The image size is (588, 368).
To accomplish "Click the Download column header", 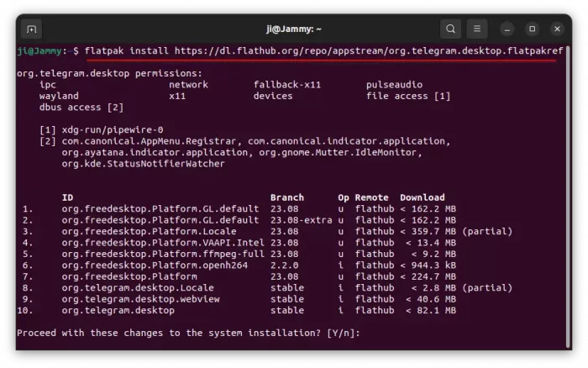I will tap(423, 197).
